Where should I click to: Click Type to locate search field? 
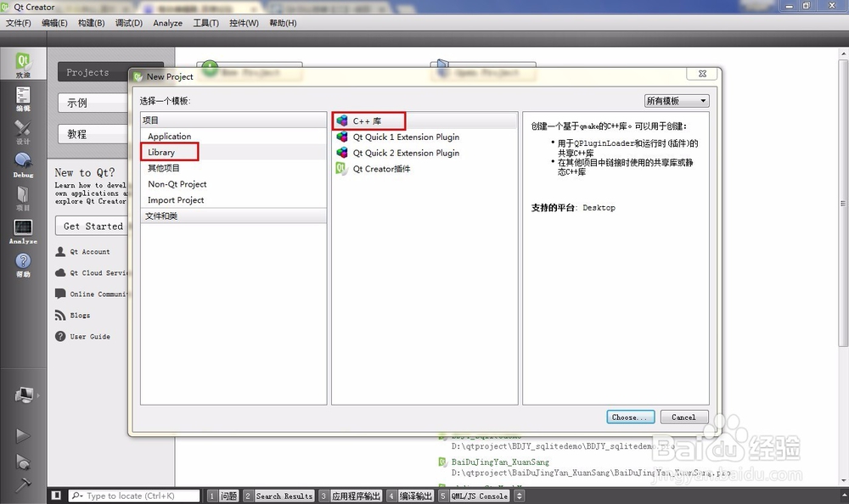134,496
